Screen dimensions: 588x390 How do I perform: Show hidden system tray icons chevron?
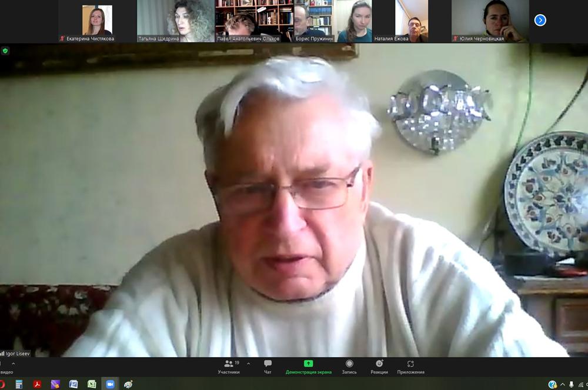pyautogui.click(x=562, y=385)
